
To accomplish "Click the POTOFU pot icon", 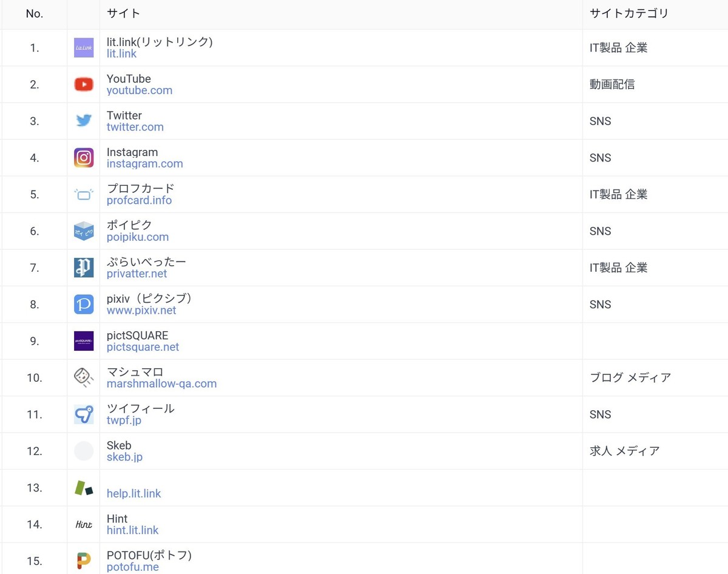I will click(84, 561).
